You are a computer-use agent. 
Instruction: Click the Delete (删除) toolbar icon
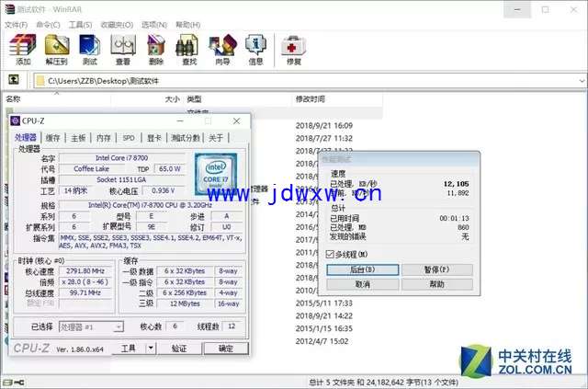(x=156, y=49)
